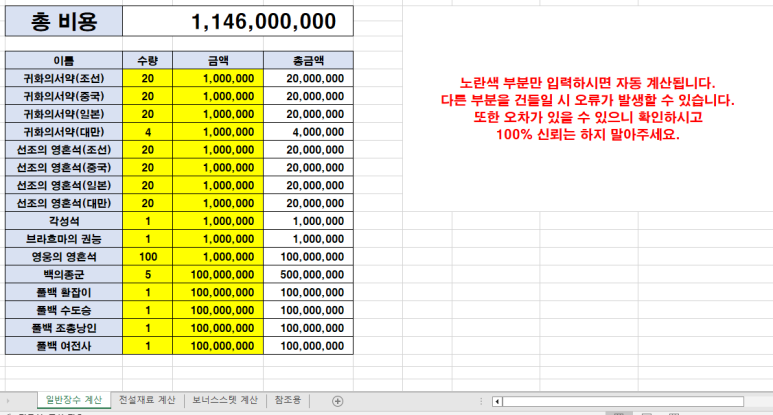Screen dimensions: 773x415
Task: Click the tab bar split handle dots
Action: (x=481, y=402)
